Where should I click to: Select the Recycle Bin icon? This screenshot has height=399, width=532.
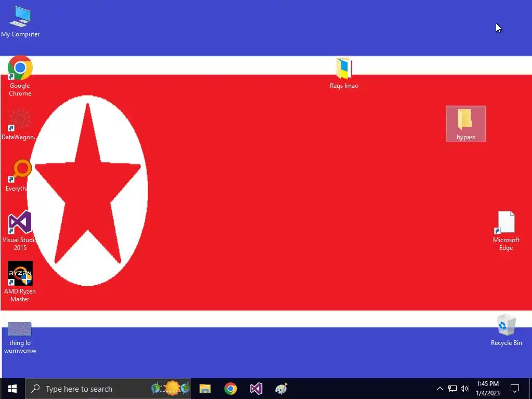(x=506, y=330)
